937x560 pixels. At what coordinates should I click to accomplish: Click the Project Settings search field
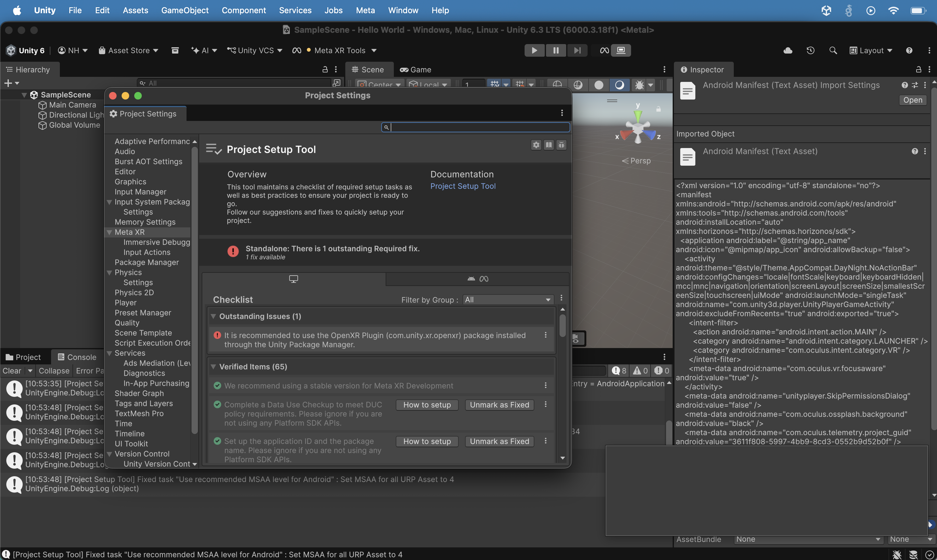(475, 128)
